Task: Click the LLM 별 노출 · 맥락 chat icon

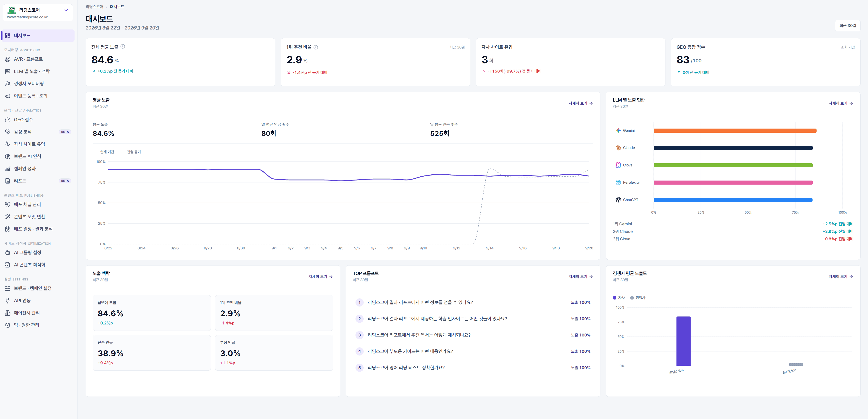Action: (x=7, y=71)
